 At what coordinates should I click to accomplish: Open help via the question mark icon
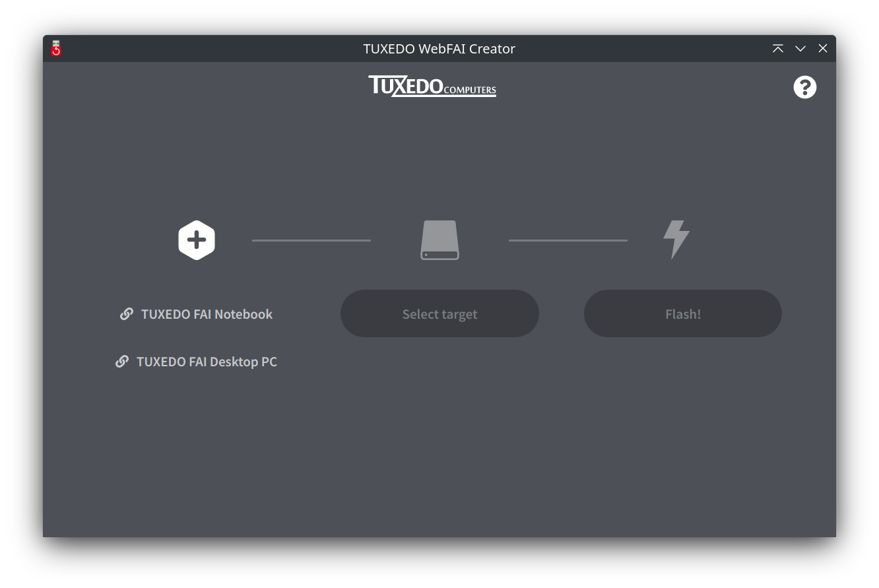point(805,87)
